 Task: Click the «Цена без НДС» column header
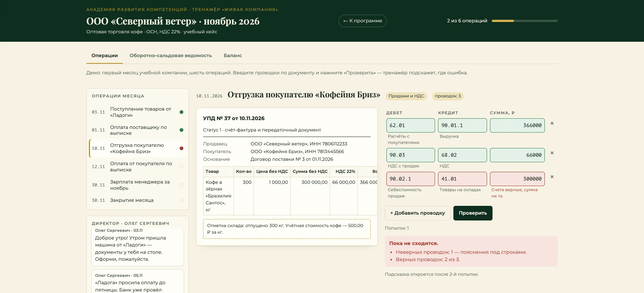pyautogui.click(x=272, y=171)
